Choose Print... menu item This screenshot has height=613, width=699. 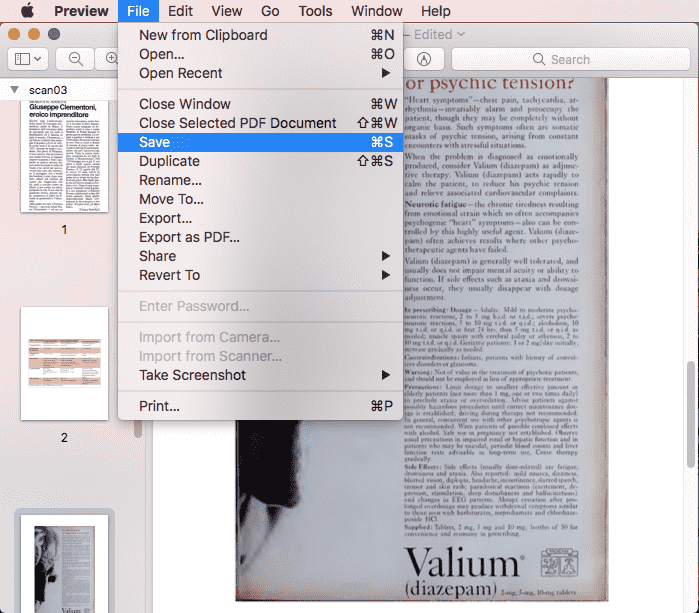[x=260, y=406]
